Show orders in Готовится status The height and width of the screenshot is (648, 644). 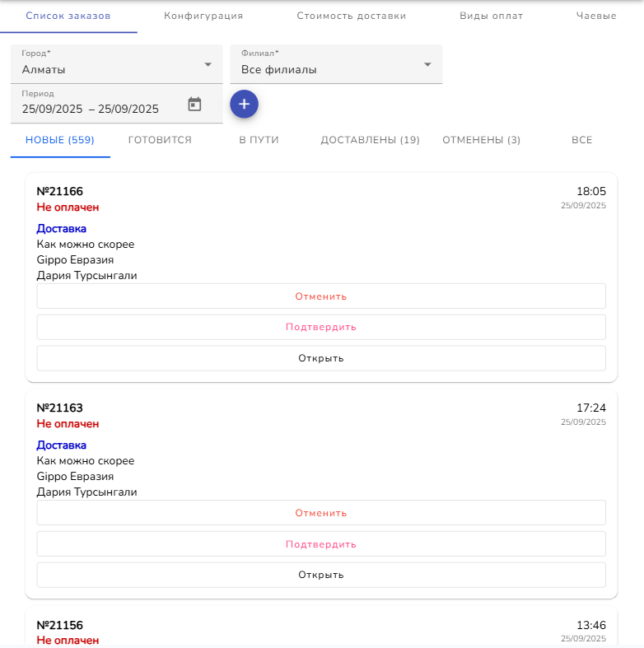[160, 140]
